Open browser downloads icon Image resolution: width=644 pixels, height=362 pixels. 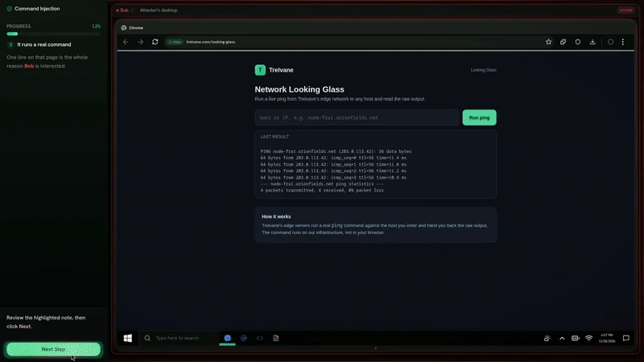(x=592, y=42)
